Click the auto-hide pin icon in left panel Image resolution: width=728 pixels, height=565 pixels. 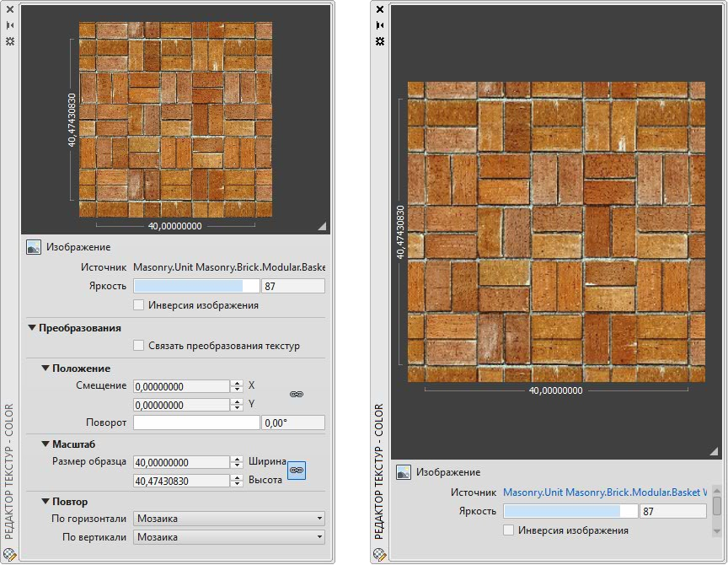tap(10, 25)
